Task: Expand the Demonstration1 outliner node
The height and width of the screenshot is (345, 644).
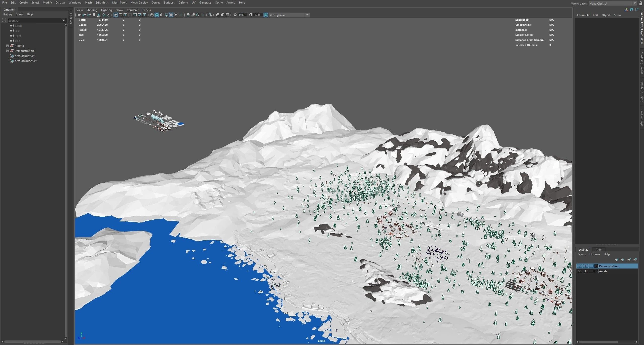Action: [x=8, y=51]
